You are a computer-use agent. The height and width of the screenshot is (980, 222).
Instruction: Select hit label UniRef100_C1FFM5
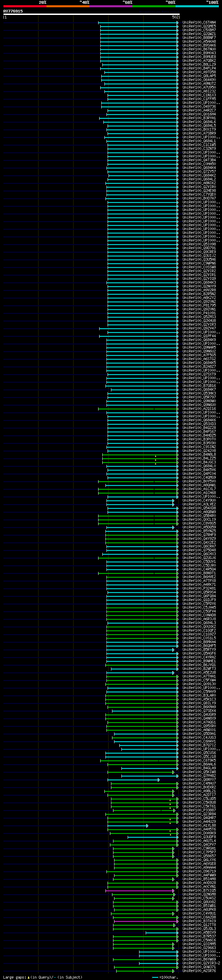(x=199, y=99)
